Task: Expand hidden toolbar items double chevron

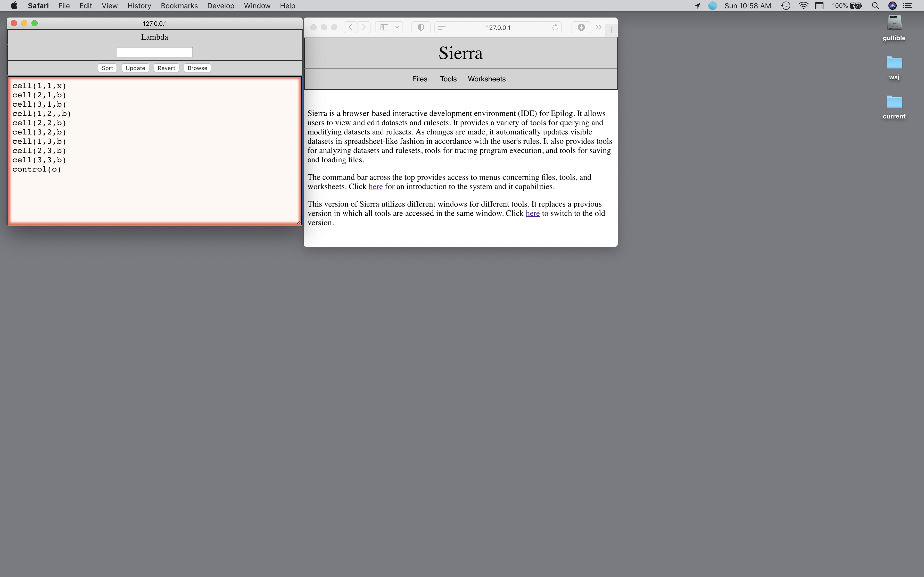Action: point(598,28)
